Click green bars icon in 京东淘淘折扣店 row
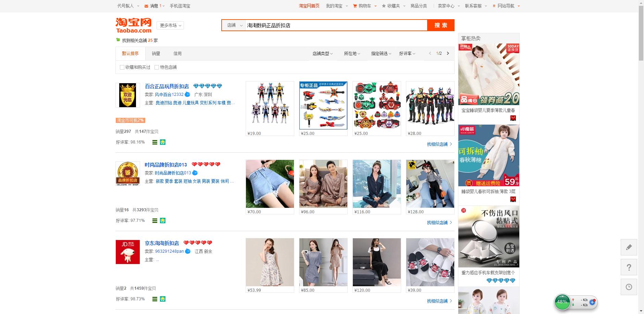Image resolution: width=644 pixels, height=314 pixels. [155, 299]
